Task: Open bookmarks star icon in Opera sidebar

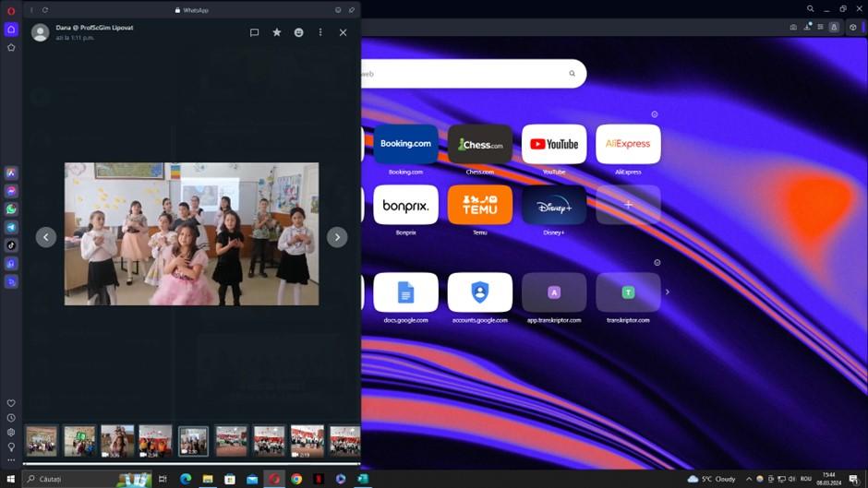Action: click(11, 48)
